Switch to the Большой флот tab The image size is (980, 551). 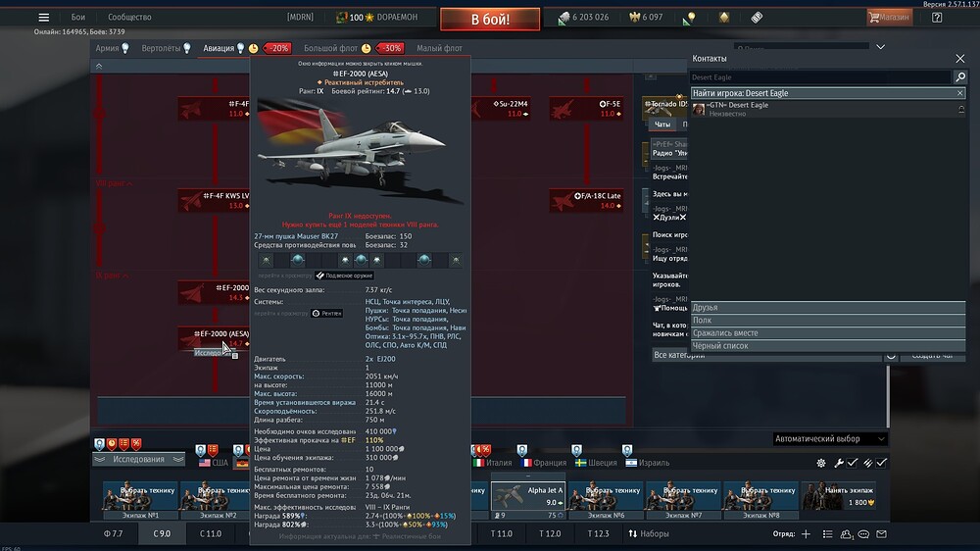coord(330,48)
